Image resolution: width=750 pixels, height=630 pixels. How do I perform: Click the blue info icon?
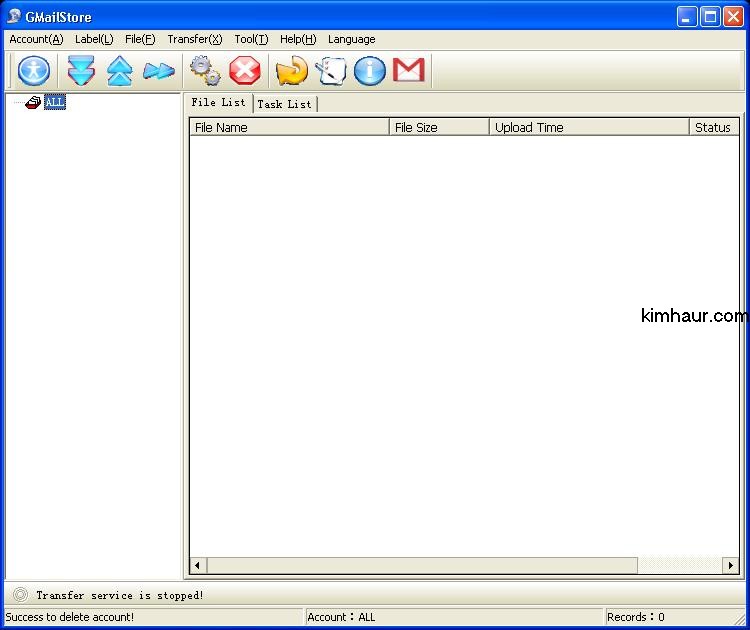click(x=369, y=70)
